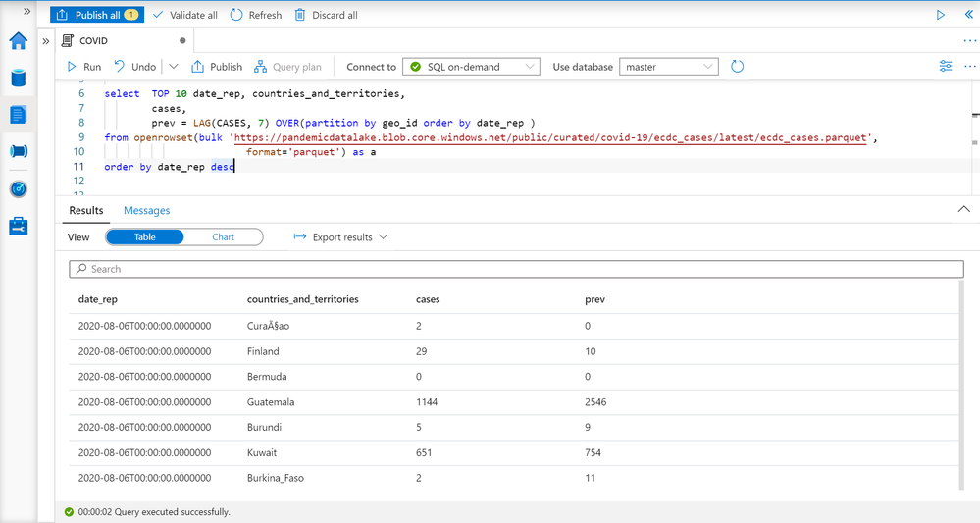Viewport: 980px width, 523px height.
Task: Click the parquet URL in the query
Action: [550, 137]
